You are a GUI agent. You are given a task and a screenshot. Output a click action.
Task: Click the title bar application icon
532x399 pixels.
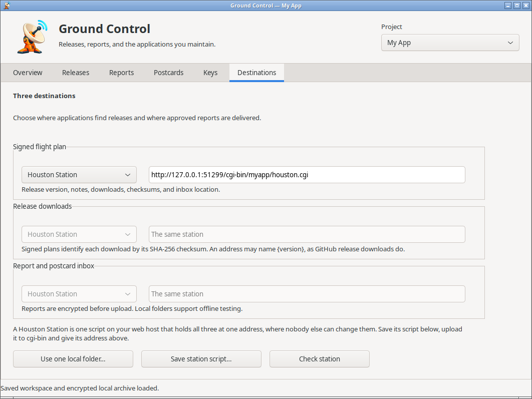point(7,6)
